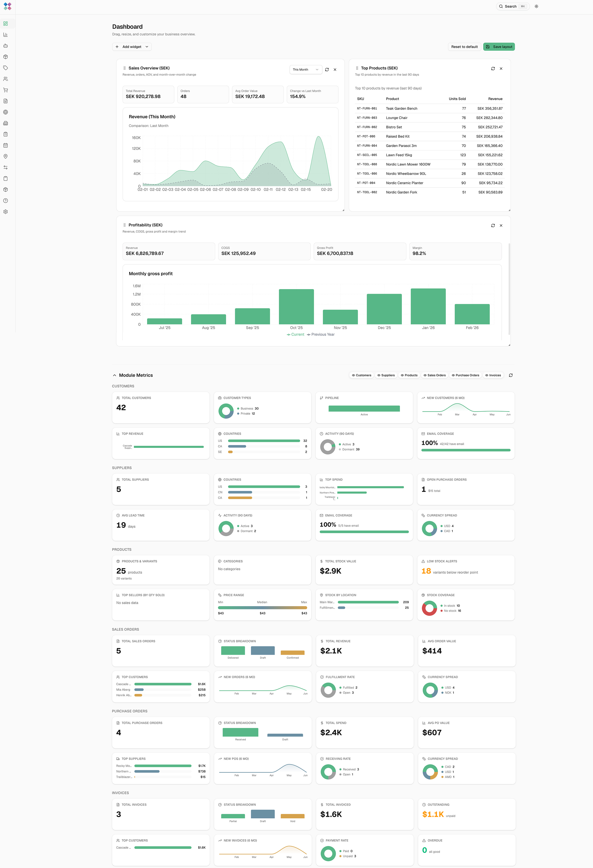Click the Total Revenue SEK 920,278.98 card
Viewport: 593px width, 868px height.
(x=148, y=94)
